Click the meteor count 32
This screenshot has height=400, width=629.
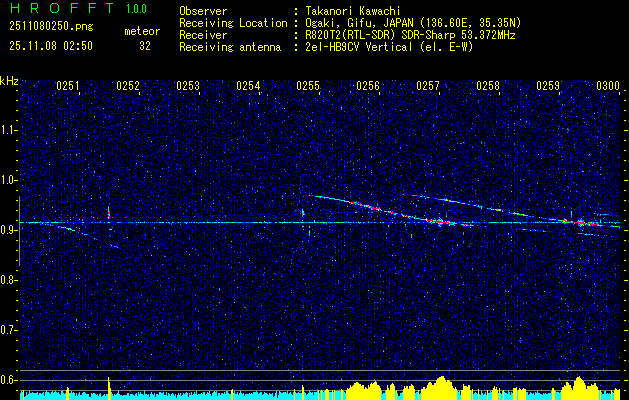point(145,46)
